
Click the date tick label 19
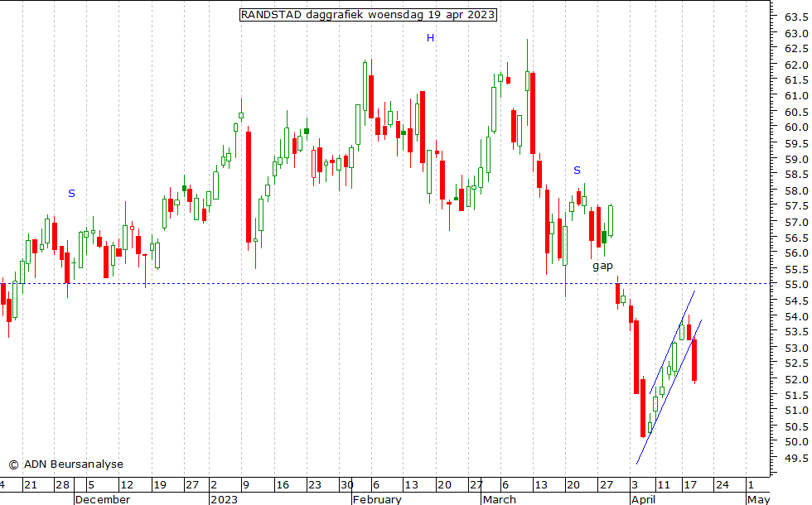pos(160,485)
